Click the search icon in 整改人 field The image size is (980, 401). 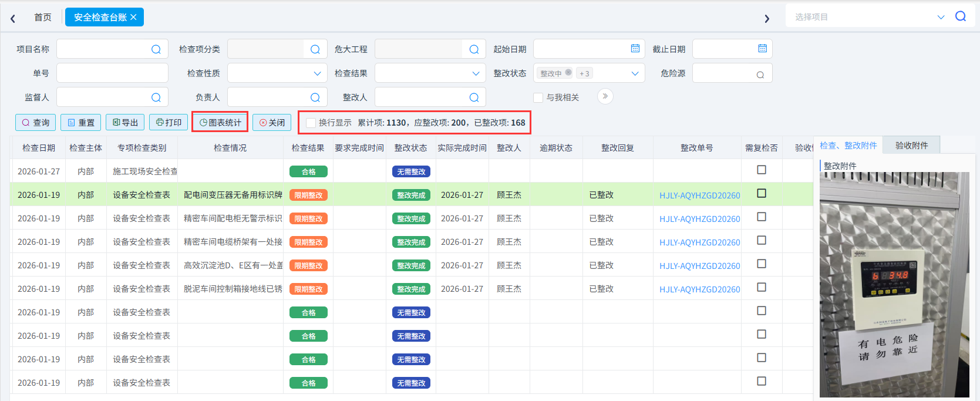click(x=474, y=97)
